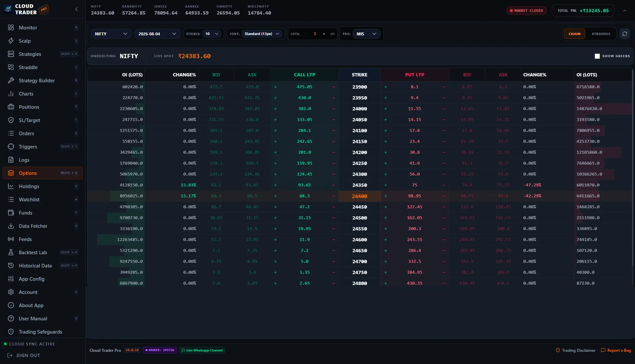
Task: Switch to Chain view
Action: click(x=574, y=34)
